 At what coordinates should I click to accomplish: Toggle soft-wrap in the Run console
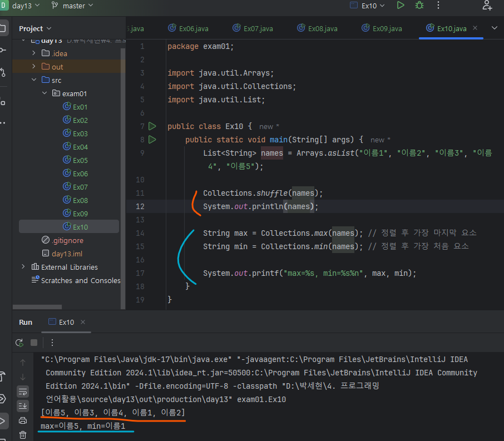[x=23, y=392]
